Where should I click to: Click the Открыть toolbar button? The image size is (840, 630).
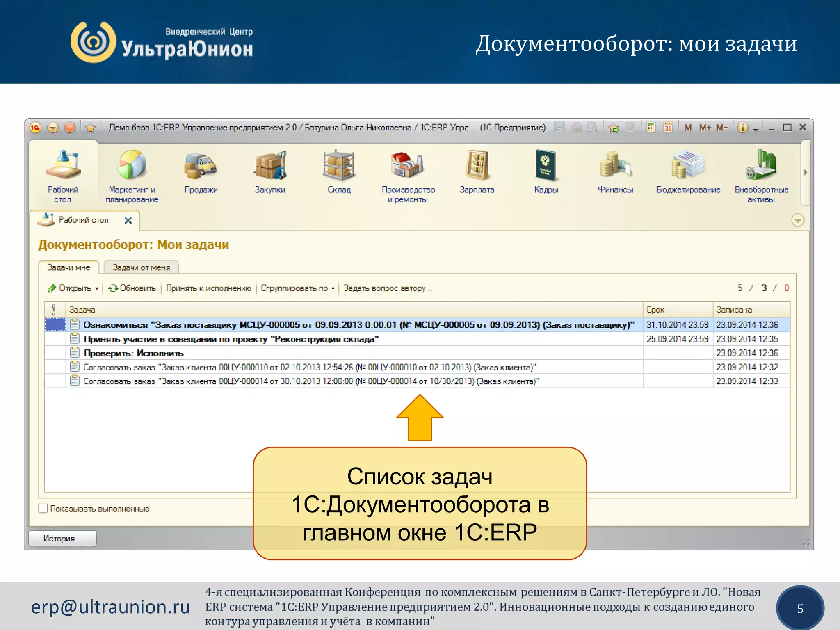70,288
